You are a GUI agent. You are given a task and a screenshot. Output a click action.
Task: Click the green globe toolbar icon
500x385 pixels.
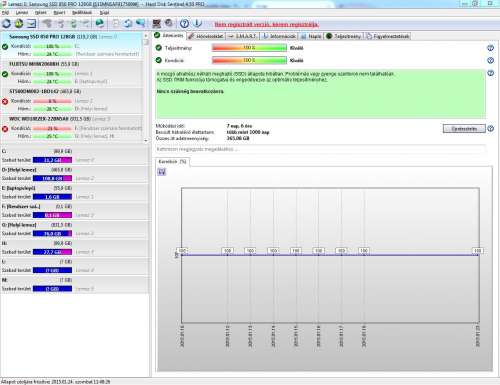click(x=99, y=23)
